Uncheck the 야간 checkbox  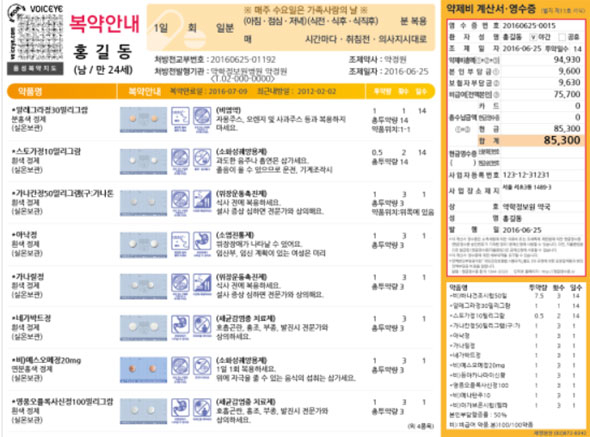point(533,37)
